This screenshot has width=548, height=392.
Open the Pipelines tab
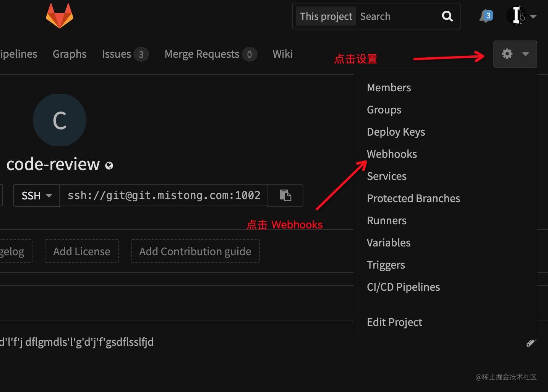18,54
